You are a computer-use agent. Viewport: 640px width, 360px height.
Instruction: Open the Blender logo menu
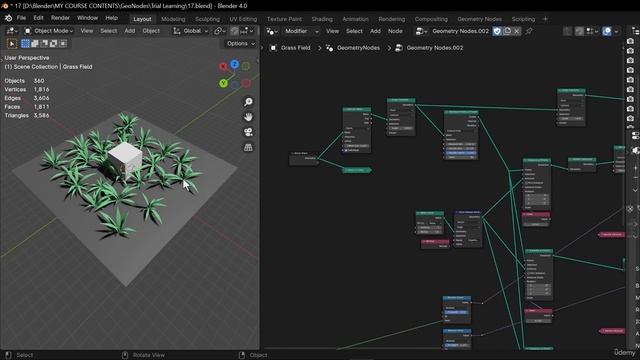8,18
